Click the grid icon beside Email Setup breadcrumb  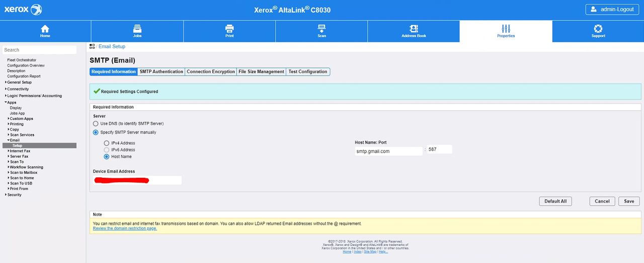click(92, 46)
